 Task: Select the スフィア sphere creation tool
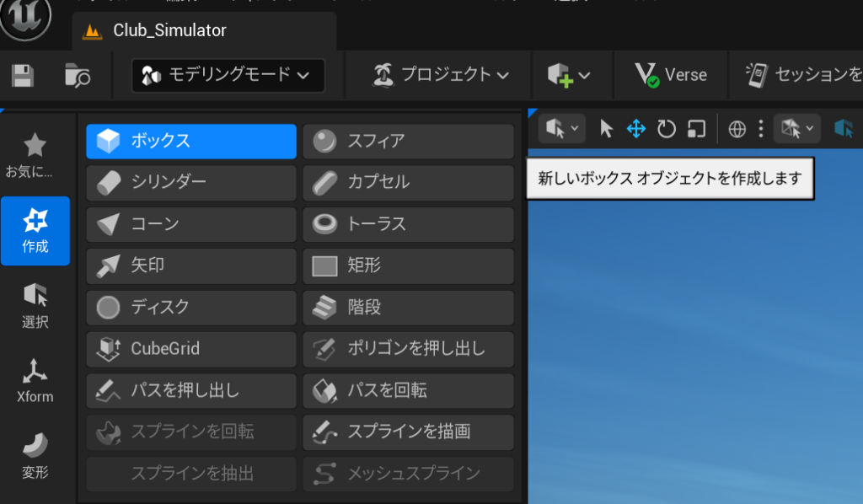pyautogui.click(x=408, y=142)
